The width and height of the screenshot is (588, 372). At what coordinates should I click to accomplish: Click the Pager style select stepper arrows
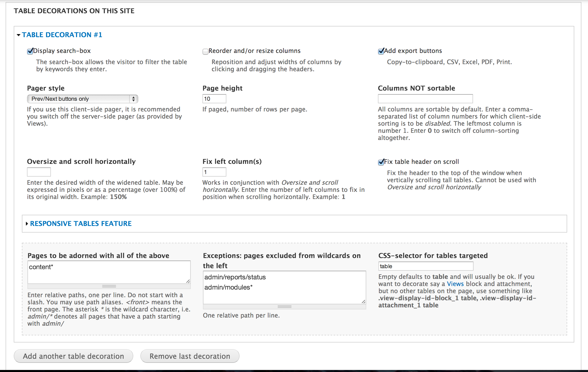tap(134, 99)
